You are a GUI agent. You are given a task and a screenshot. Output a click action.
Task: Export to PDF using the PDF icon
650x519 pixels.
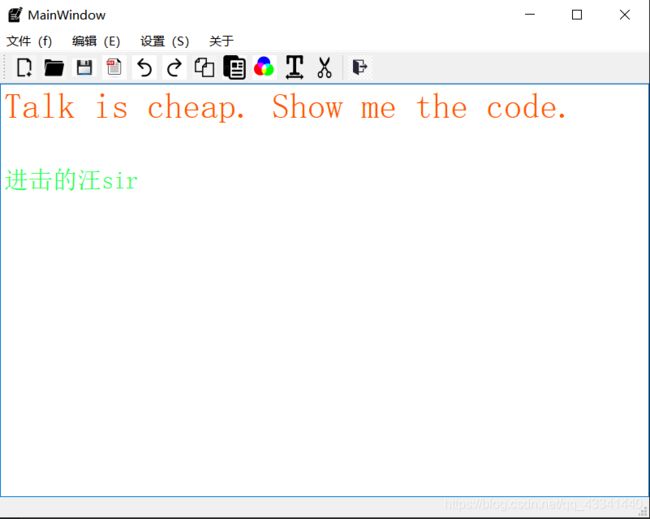click(114, 67)
